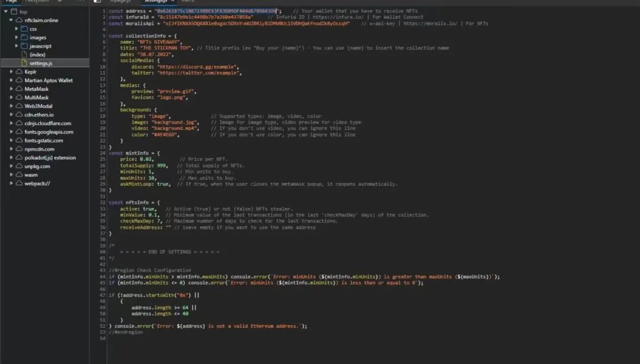This screenshot has width=640, height=364.
Task: Click the discord example URL string
Action: point(197,66)
